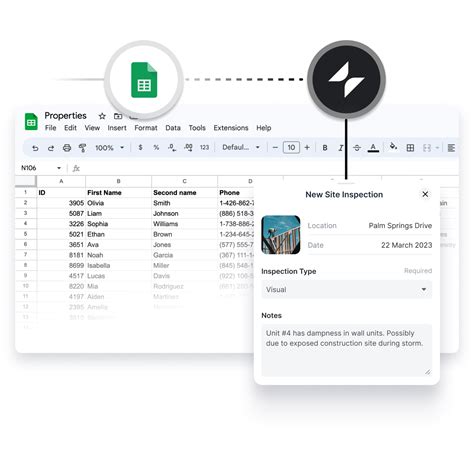Decrease font size minus button
Image resolution: width=474 pixels, height=451 pixels.
click(x=275, y=148)
